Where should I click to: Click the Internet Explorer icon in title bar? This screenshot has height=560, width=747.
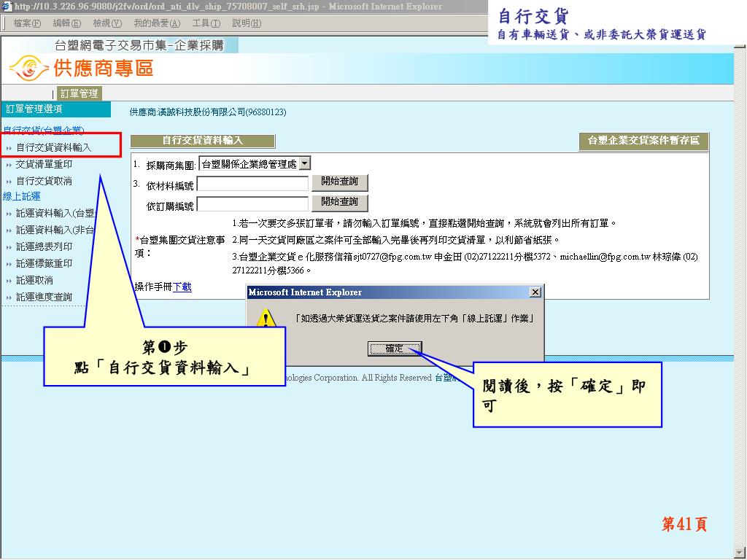point(7,7)
